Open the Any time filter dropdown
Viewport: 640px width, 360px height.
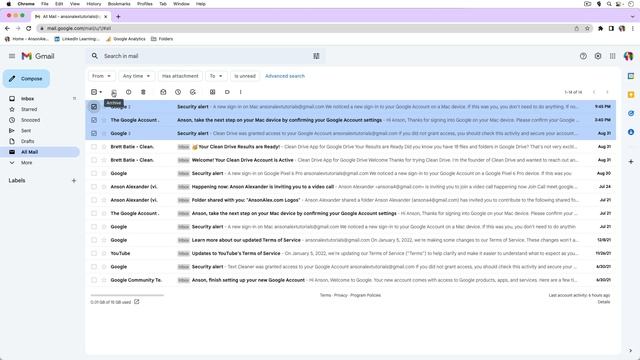point(137,76)
